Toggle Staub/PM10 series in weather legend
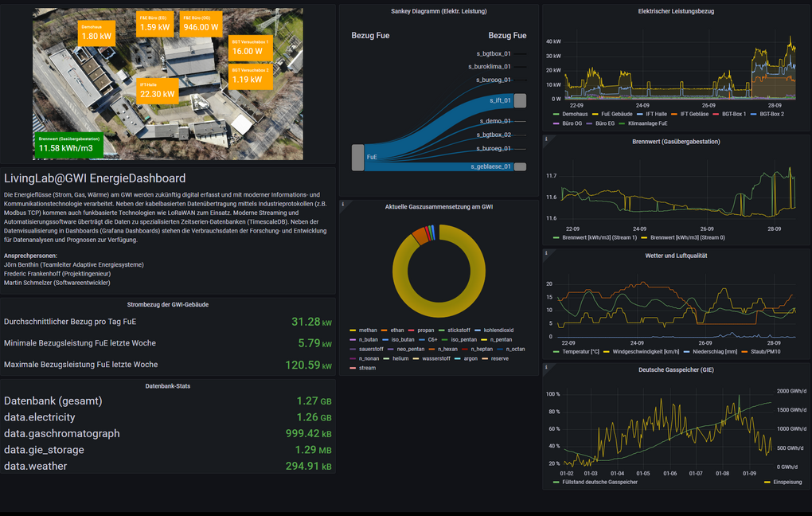 (x=767, y=351)
